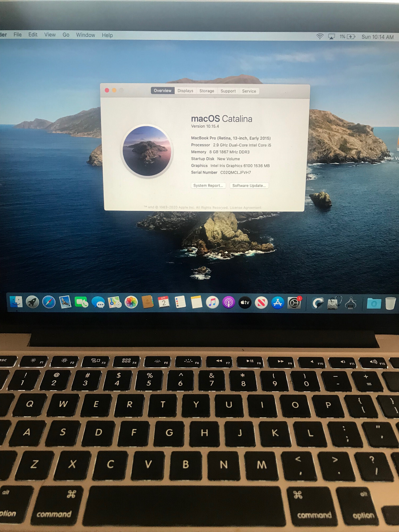Screen dimensions: 399x532
Task: Open Contacts from the Dock
Action: coord(147,302)
